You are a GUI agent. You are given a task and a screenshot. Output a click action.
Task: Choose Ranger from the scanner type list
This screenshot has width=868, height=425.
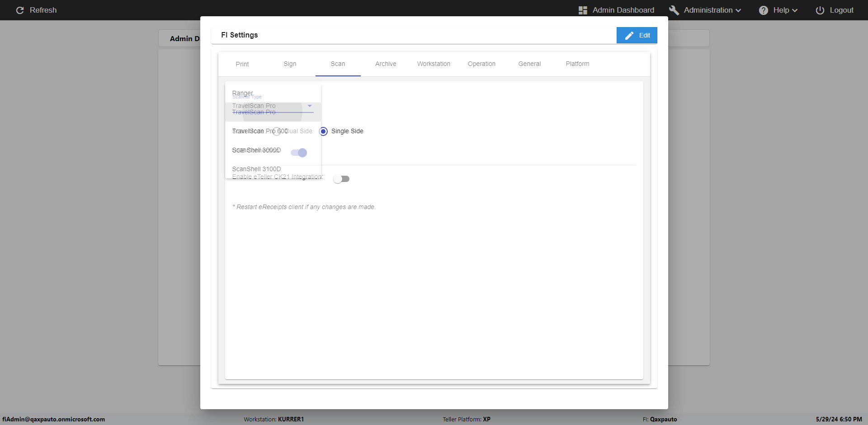(273, 93)
